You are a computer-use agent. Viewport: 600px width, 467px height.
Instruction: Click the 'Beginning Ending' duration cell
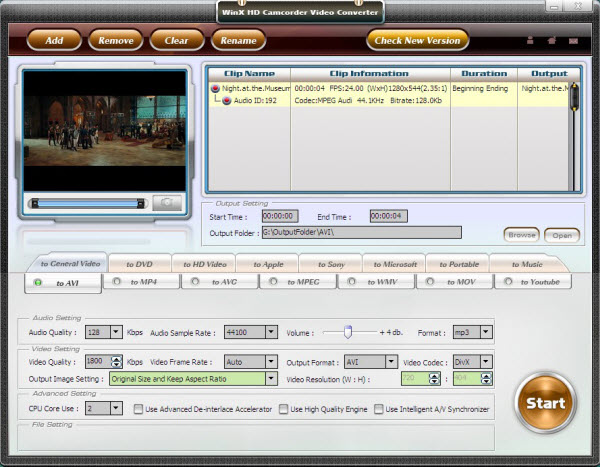tap(480, 88)
